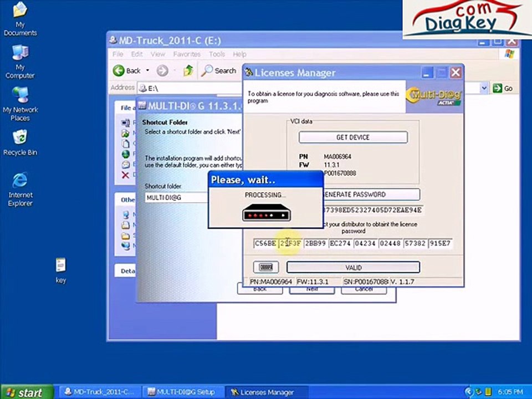Click the Up folder icon in Explorer
Viewport: 532px width, 399px height.
(x=188, y=70)
